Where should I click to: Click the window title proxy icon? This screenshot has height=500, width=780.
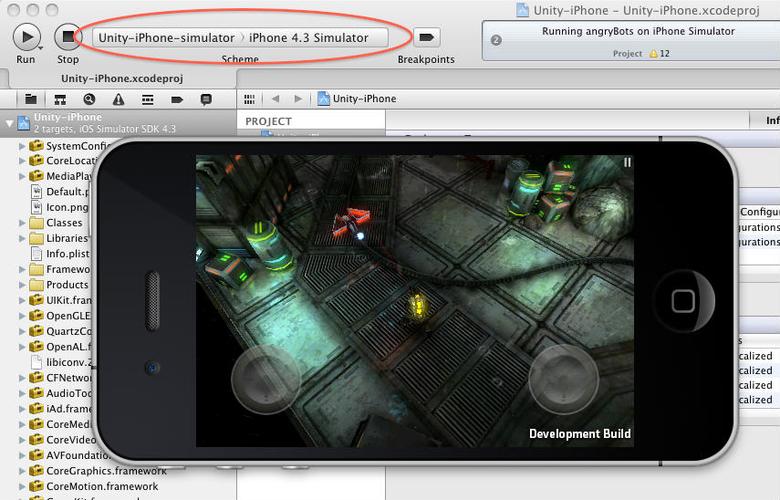pyautogui.click(x=522, y=10)
